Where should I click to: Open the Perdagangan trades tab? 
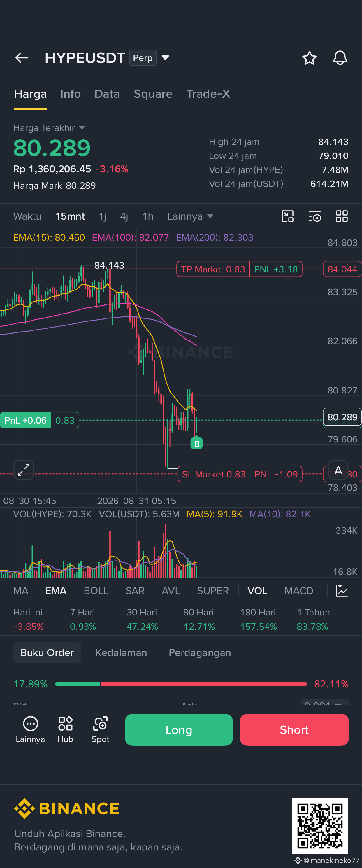[200, 652]
